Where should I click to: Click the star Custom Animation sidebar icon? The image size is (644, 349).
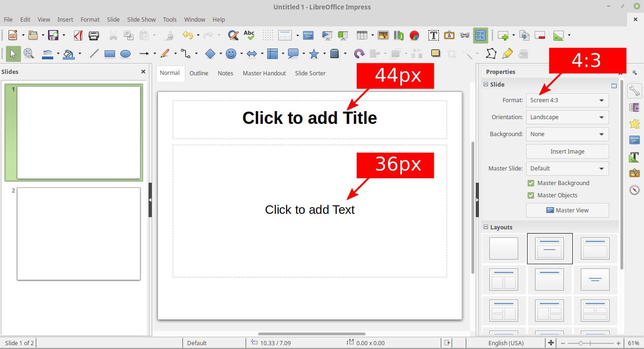(635, 124)
